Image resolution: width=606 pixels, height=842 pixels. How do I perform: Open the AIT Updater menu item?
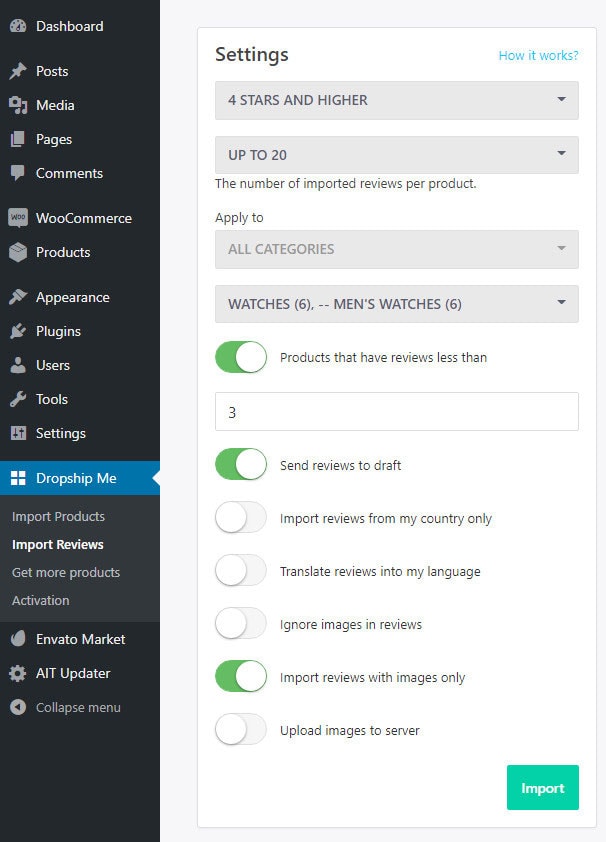tap(80, 673)
